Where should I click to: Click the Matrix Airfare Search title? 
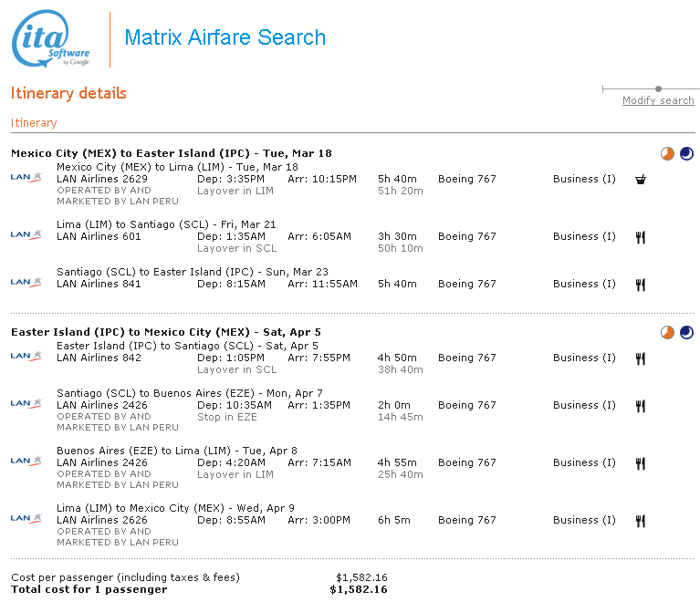click(x=225, y=37)
